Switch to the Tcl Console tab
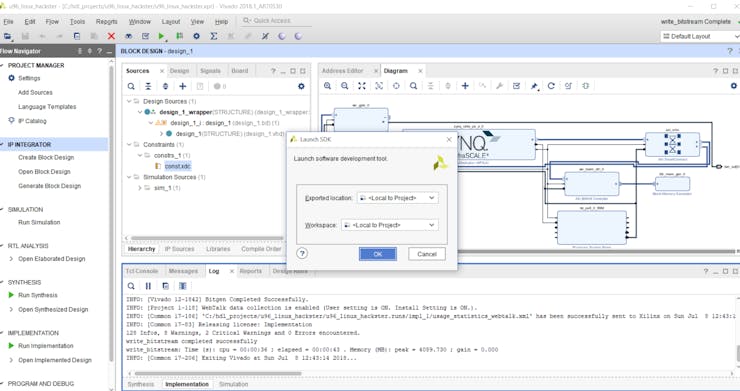This screenshot has height=391, width=740. pos(142,271)
